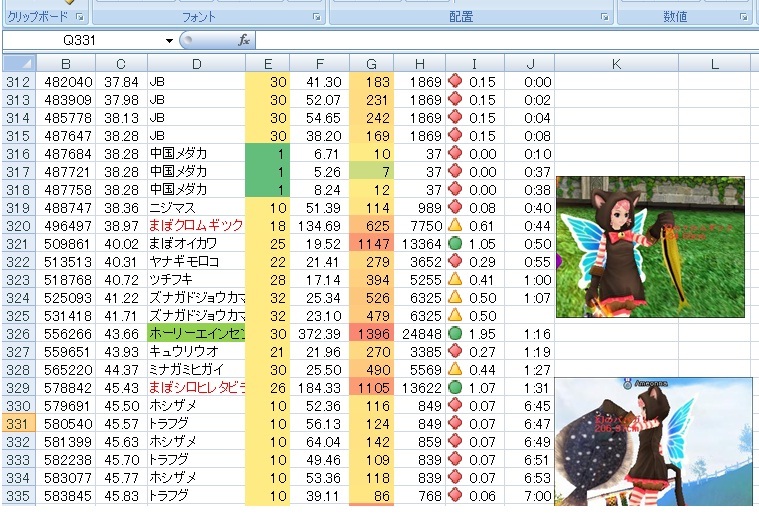Select cell with value 13622
The image size is (759, 519).
click(x=420, y=388)
